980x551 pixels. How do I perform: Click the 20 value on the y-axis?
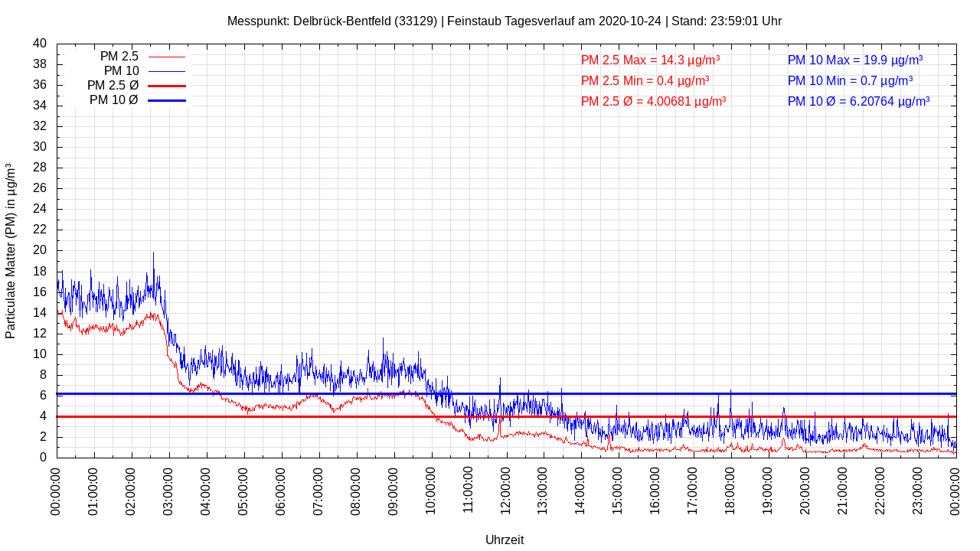[x=40, y=250]
